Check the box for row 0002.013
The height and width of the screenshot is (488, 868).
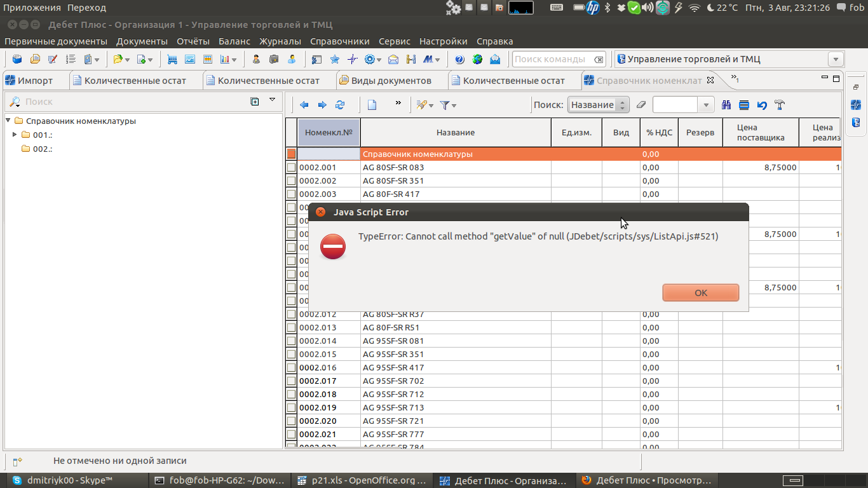291,328
